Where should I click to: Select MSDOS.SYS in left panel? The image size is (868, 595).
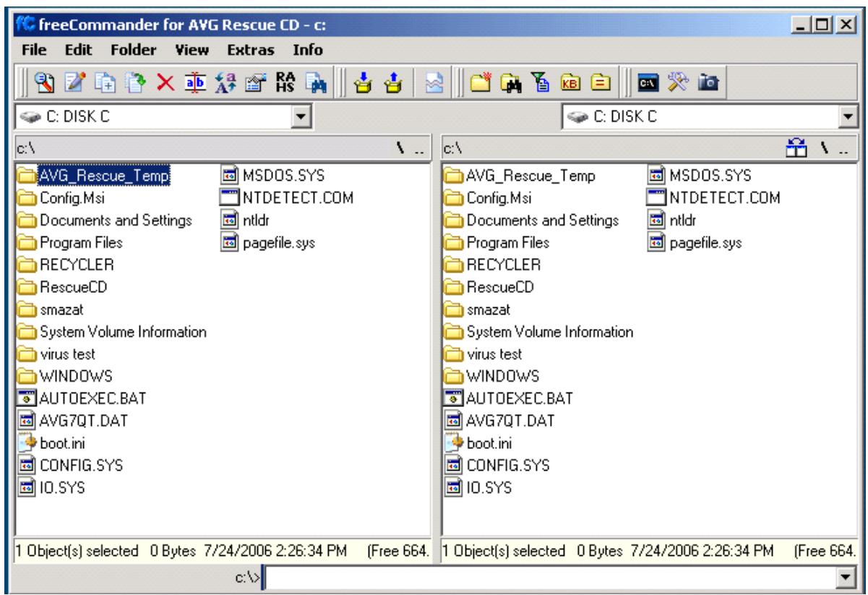(x=273, y=176)
